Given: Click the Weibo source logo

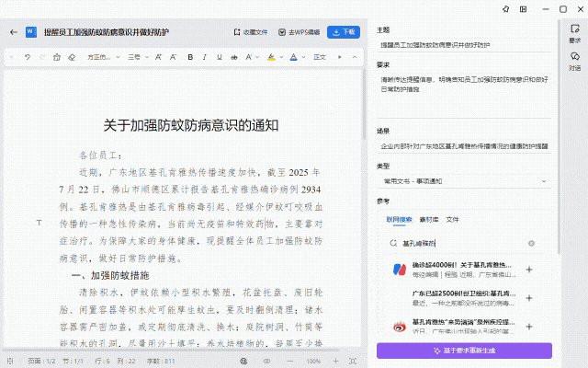Looking at the screenshot, I should point(400,327).
